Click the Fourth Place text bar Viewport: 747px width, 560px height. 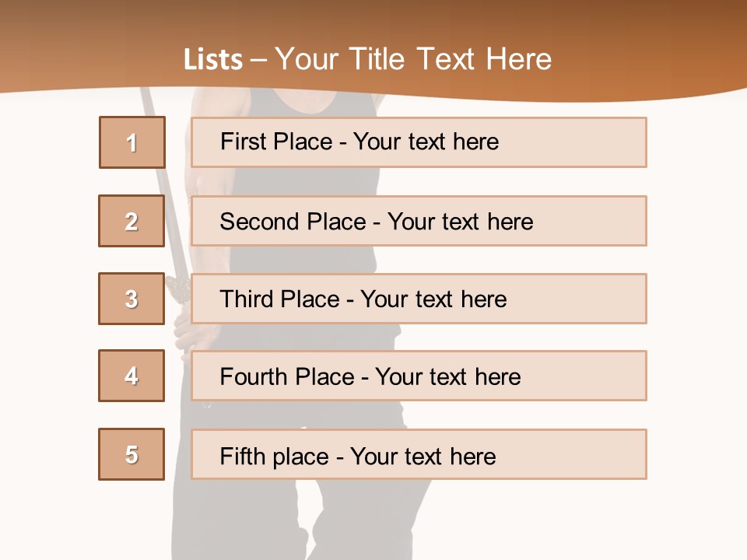pyautogui.click(x=419, y=376)
